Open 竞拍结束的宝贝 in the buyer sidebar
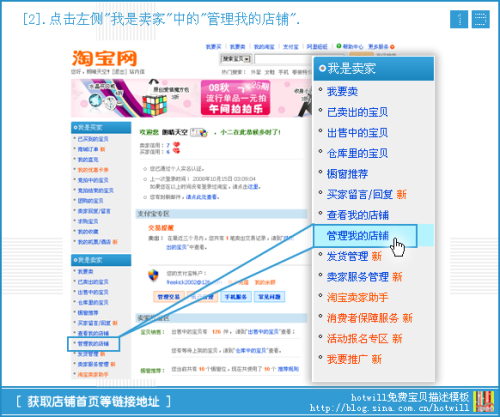This screenshot has height=417, width=500. coord(96,191)
